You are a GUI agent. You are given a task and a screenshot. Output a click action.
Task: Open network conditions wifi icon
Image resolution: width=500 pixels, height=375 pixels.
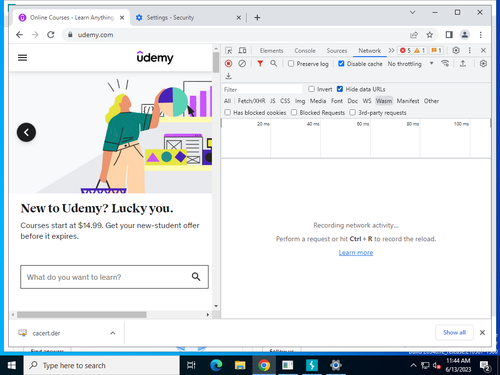click(x=445, y=63)
